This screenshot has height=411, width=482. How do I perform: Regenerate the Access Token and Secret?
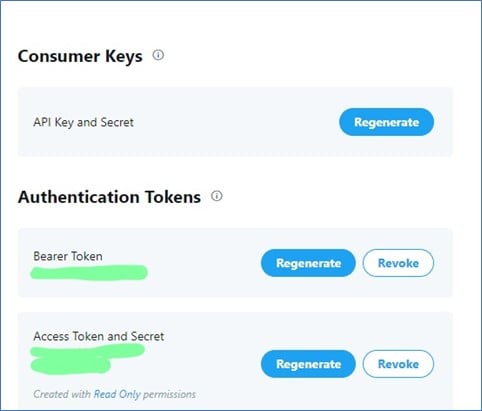pyautogui.click(x=308, y=364)
